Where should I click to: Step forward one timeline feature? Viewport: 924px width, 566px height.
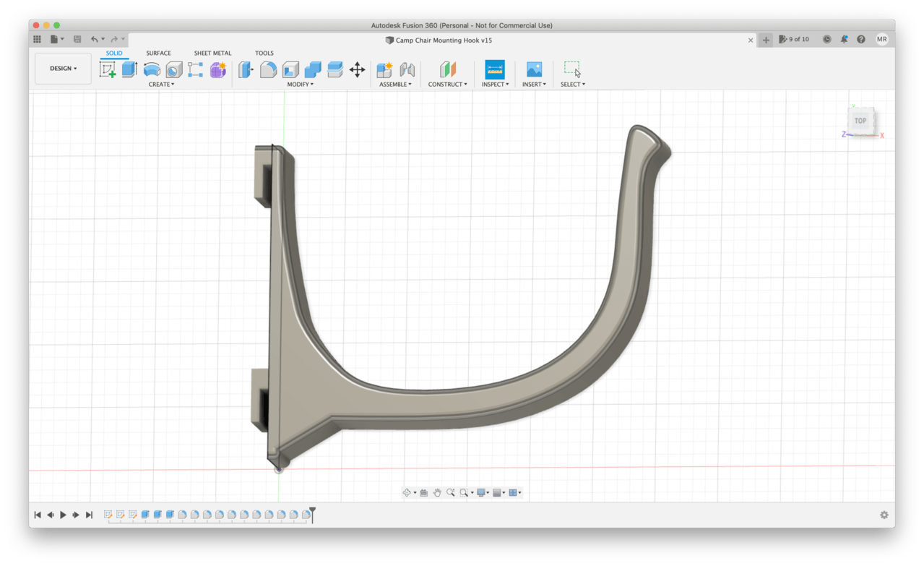coord(76,515)
